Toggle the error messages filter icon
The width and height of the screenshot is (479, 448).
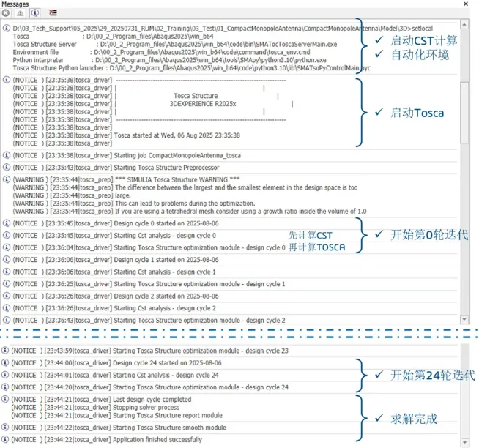click(6, 13)
